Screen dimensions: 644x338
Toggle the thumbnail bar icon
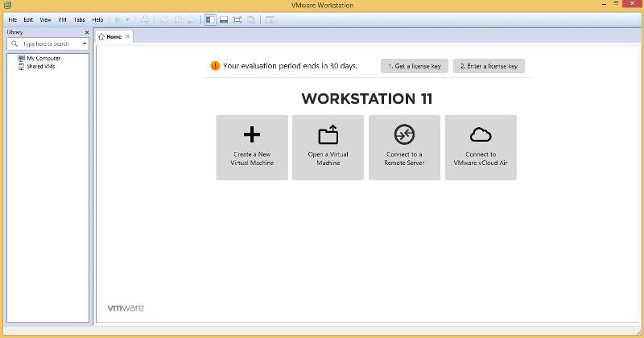[224, 19]
